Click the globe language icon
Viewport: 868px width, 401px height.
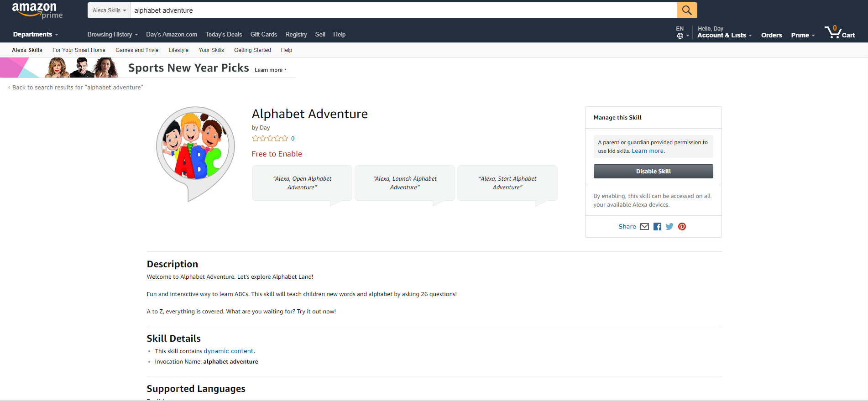[680, 36]
